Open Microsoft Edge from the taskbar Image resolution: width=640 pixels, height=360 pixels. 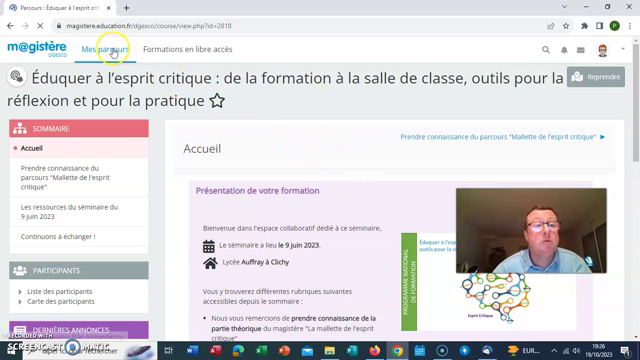(x=238, y=351)
